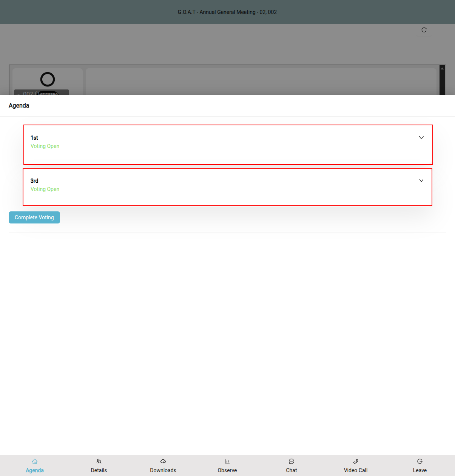The width and height of the screenshot is (455, 476).
Task: Click the Leave exit icon
Action: (x=420, y=461)
